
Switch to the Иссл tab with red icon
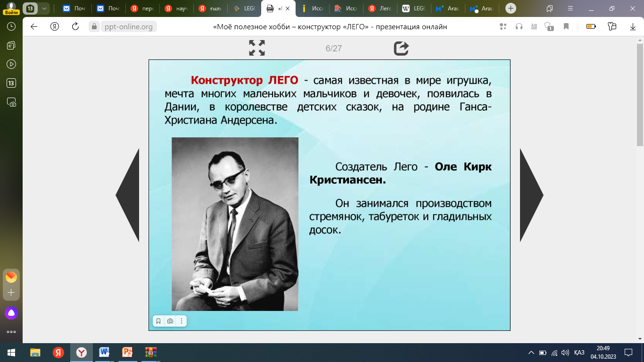[346, 8]
